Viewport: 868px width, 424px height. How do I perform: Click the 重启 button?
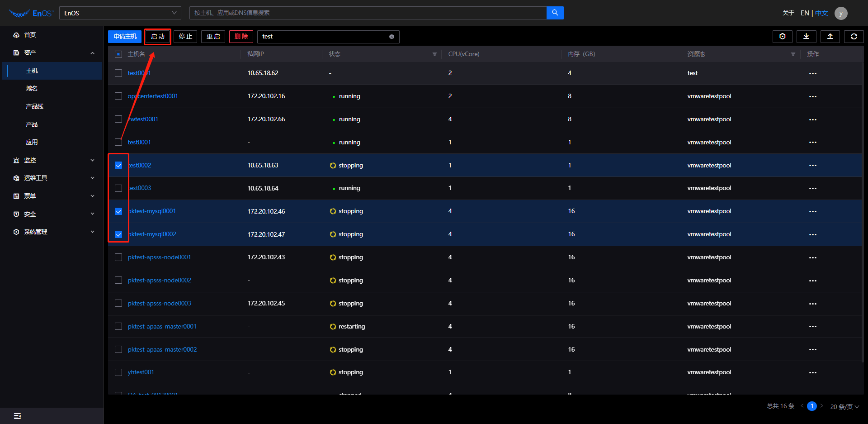(213, 37)
